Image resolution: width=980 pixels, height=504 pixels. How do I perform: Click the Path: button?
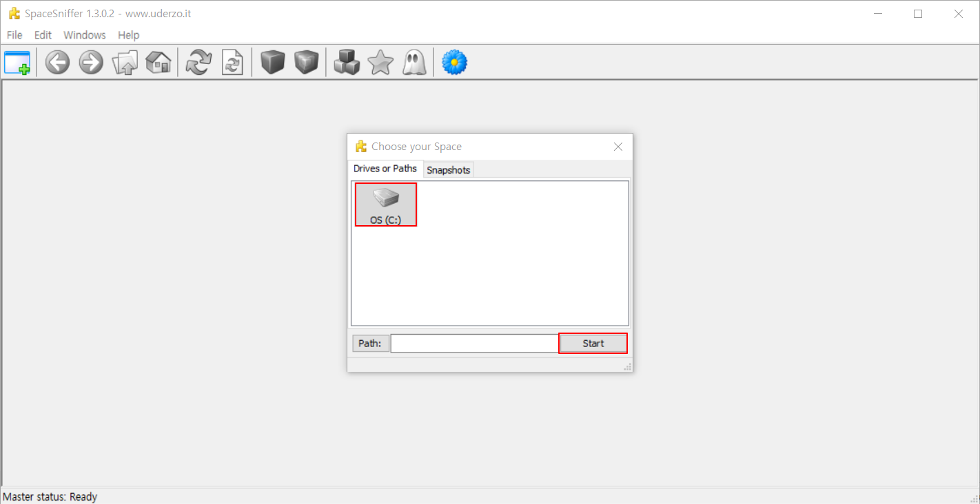coord(370,344)
